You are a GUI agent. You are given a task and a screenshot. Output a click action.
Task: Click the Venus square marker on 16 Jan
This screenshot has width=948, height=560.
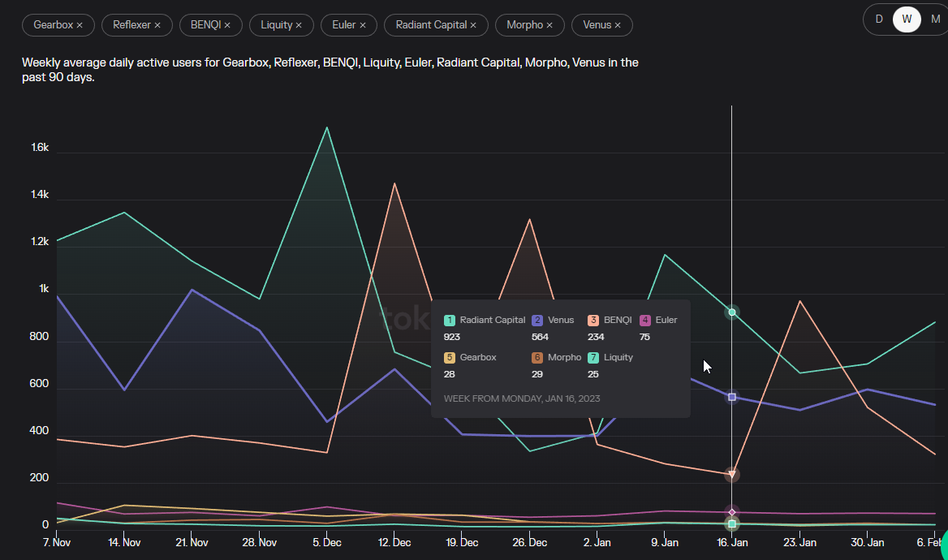click(732, 398)
